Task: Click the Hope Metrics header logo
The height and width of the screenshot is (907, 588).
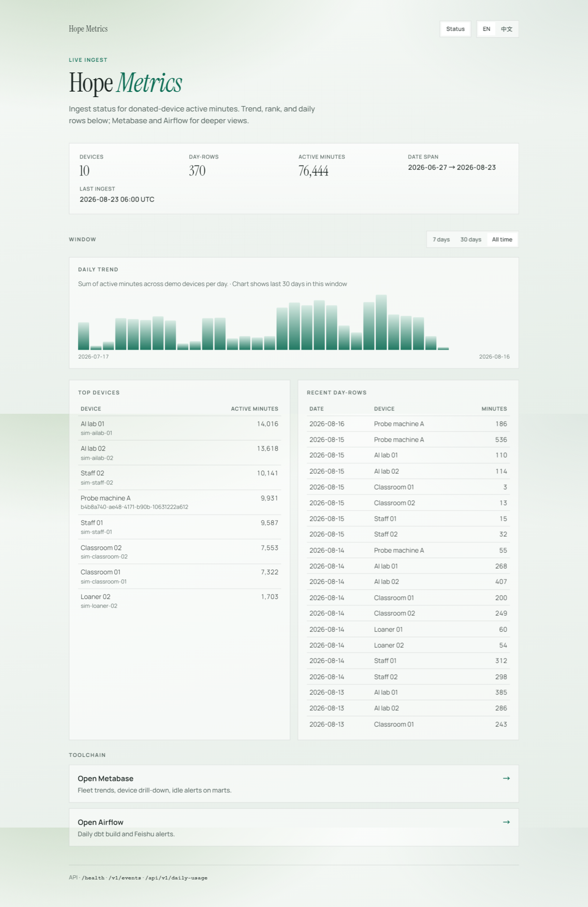Action: pyautogui.click(x=88, y=29)
